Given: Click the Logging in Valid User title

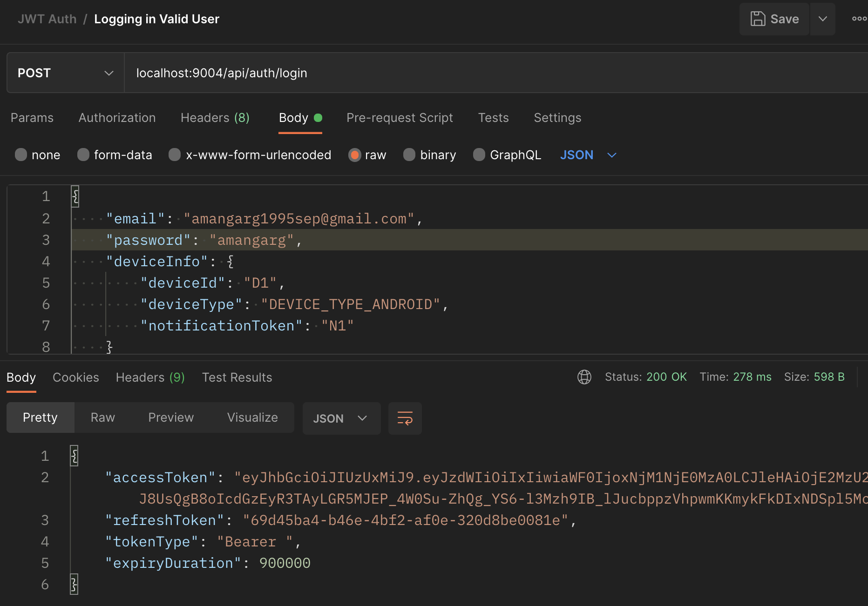Looking at the screenshot, I should [156, 19].
